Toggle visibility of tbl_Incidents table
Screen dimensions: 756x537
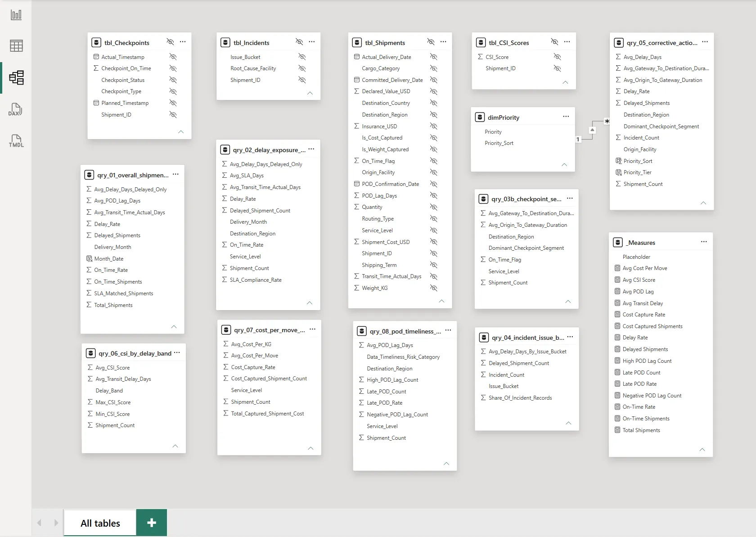tap(299, 42)
